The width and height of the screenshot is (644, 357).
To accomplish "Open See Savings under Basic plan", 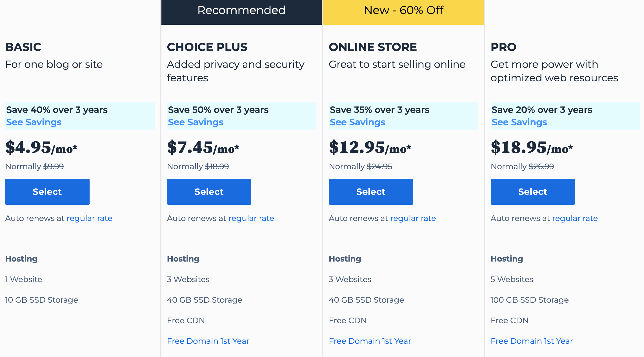I will coord(34,122).
